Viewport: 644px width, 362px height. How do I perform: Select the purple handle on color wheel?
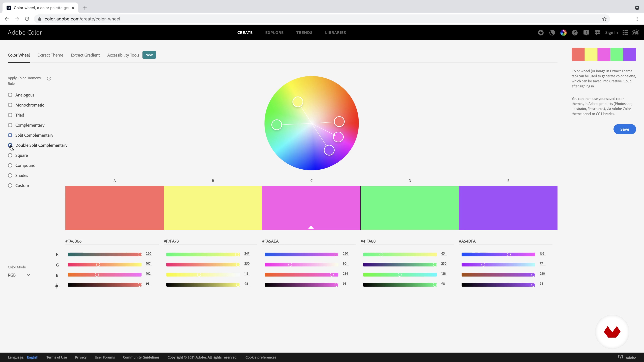pos(329,150)
